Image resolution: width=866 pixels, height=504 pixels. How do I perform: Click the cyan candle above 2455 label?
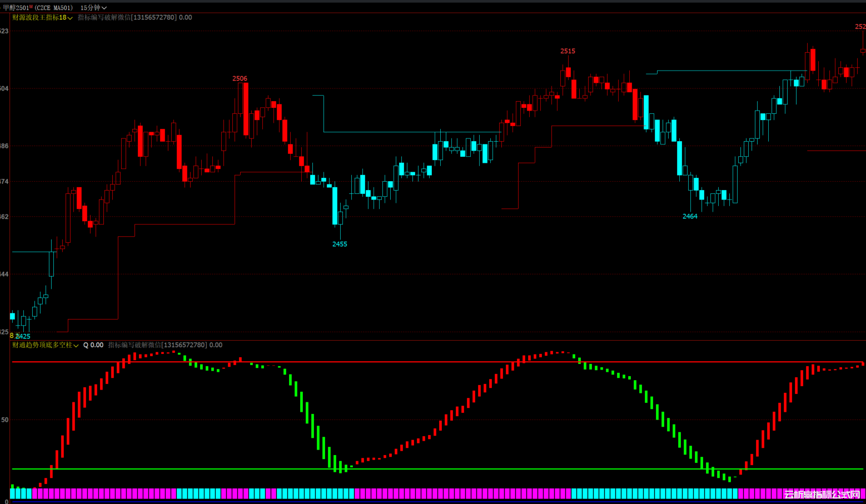point(335,206)
